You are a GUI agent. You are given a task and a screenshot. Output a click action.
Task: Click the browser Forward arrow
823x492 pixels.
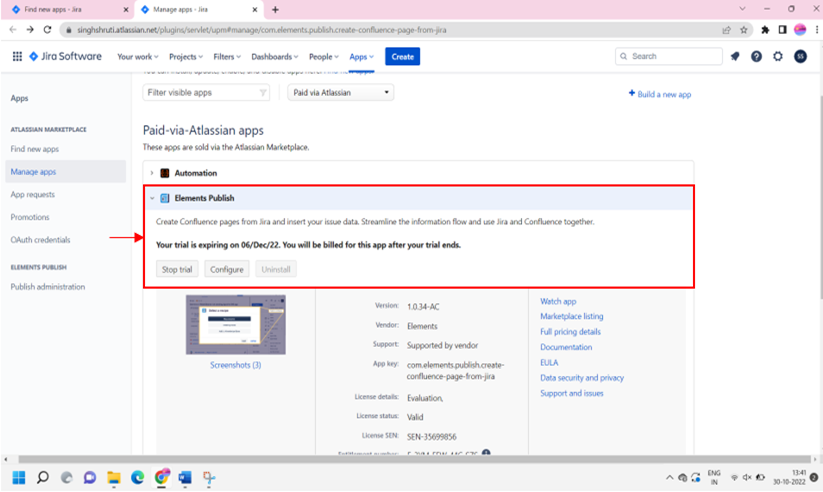click(x=30, y=30)
